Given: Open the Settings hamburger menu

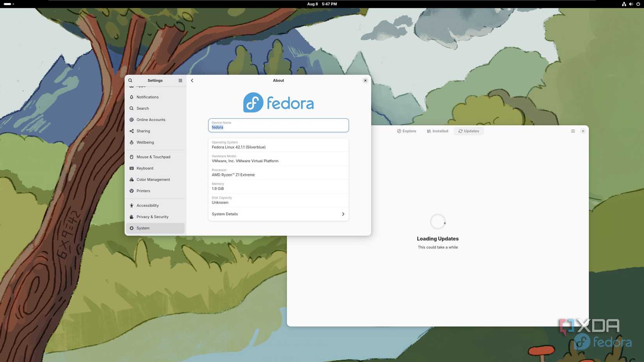Looking at the screenshot, I should pyautogui.click(x=180, y=80).
